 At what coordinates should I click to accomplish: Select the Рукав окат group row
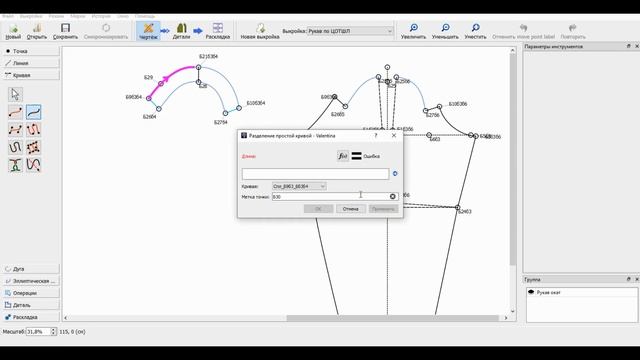point(582,292)
